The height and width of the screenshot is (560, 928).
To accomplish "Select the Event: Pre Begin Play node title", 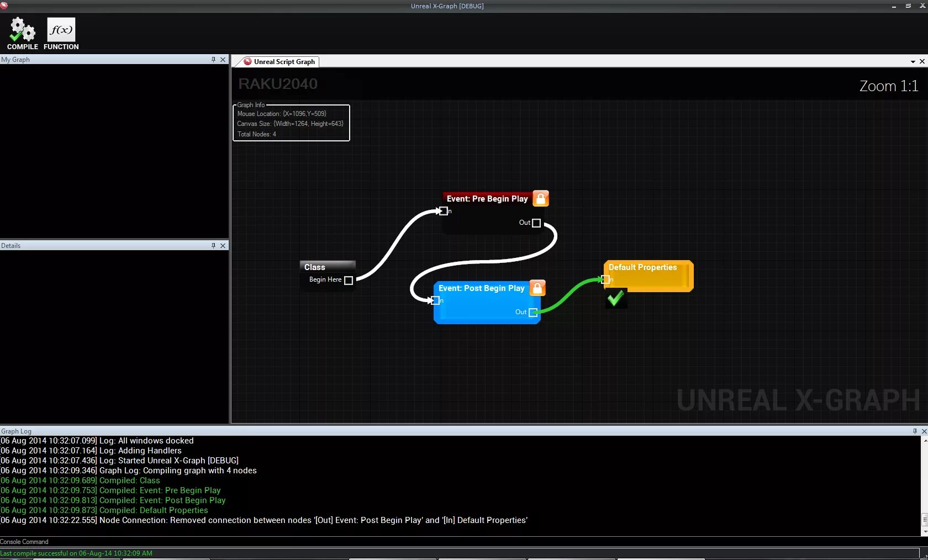I will pos(487,199).
